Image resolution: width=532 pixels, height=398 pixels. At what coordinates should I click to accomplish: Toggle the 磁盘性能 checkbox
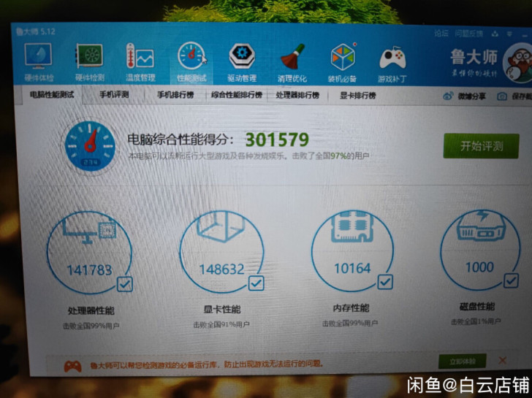click(x=512, y=280)
